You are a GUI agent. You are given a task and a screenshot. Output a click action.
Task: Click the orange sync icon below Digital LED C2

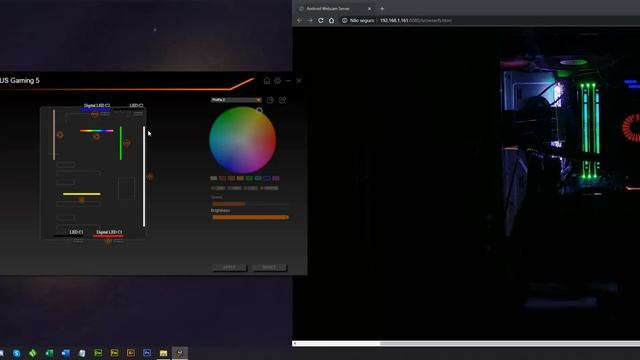(x=95, y=114)
